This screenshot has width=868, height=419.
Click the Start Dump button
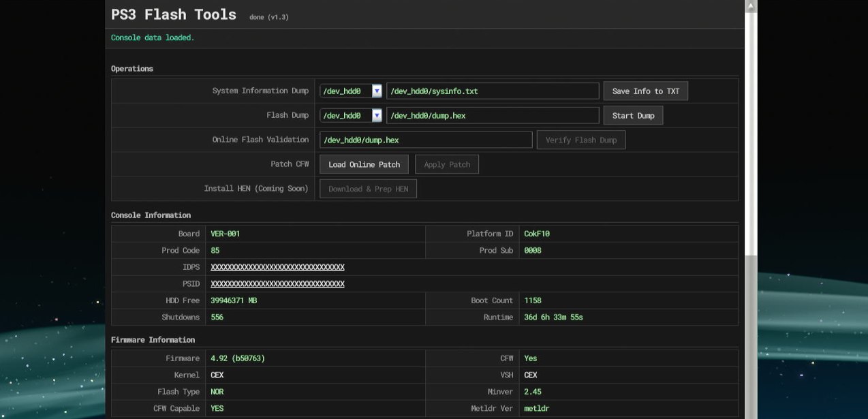point(633,115)
